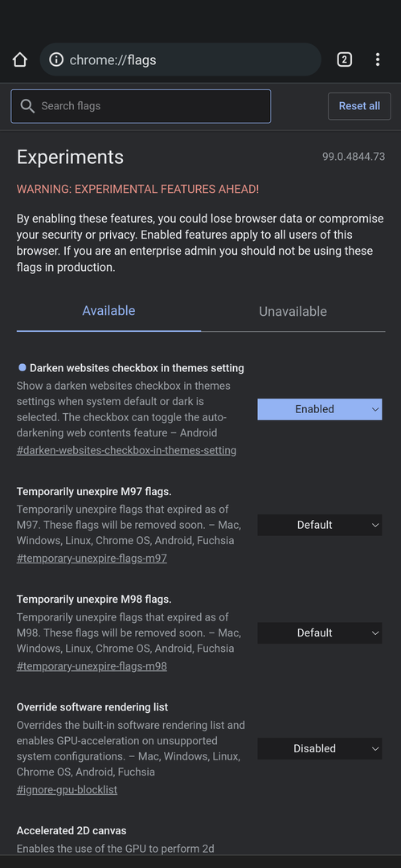The width and height of the screenshot is (401, 868).
Task: Follow the #temporary-unexpire-flags-m97 link
Action: point(92,558)
